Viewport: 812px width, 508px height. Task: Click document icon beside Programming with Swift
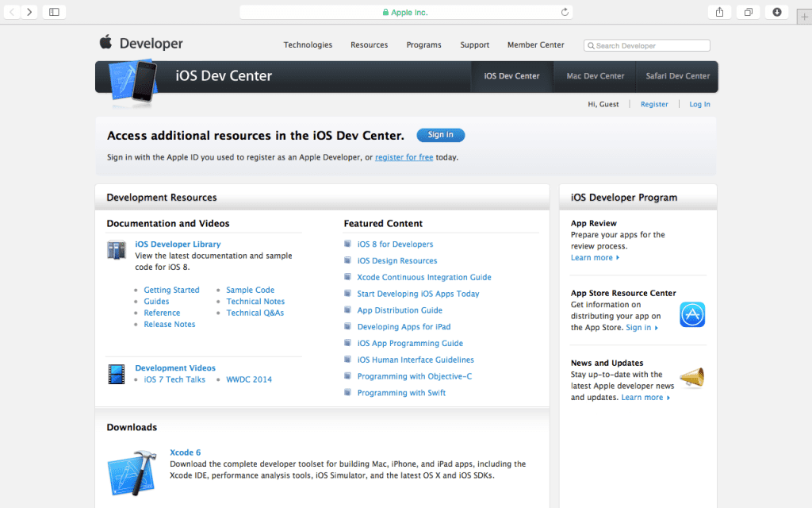347,392
